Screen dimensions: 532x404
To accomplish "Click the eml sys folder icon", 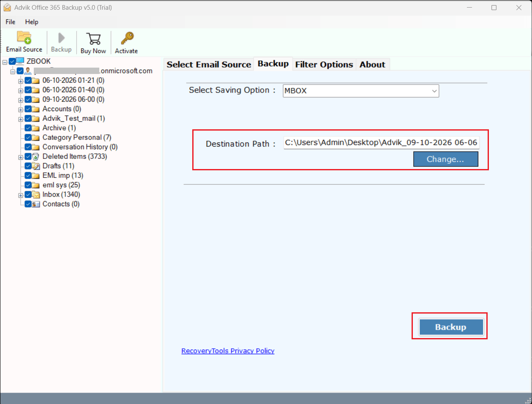I will click(35, 185).
